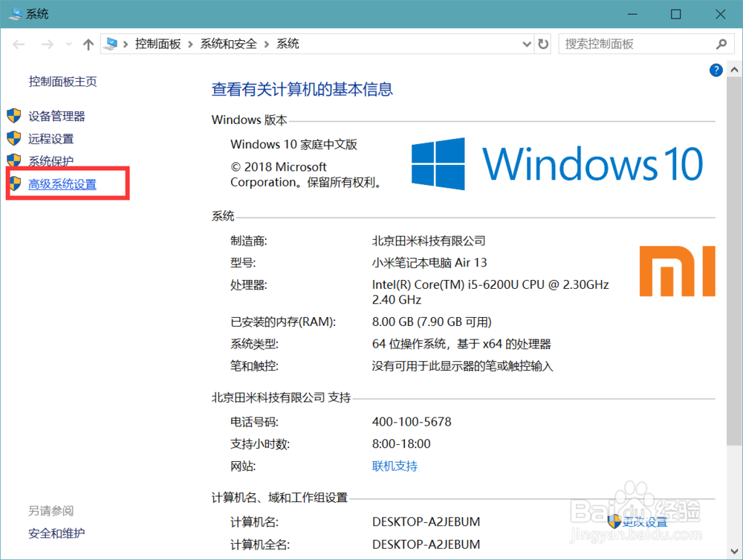
Task: Click the computer icon in address bar
Action: point(111,44)
